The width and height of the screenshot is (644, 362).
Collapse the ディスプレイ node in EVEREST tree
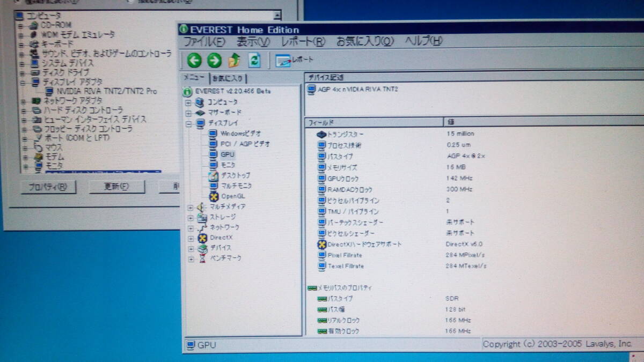coord(189,123)
